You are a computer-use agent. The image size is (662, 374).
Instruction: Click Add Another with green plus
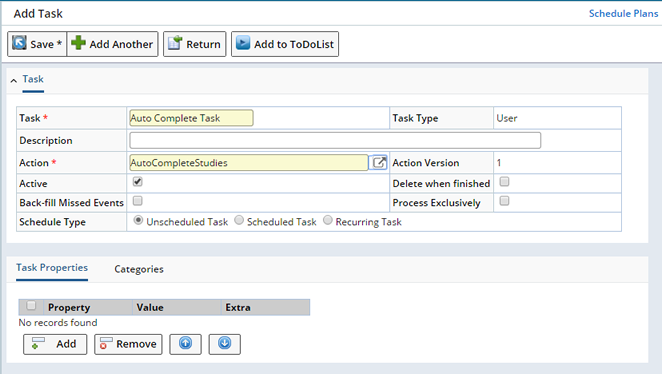point(112,44)
